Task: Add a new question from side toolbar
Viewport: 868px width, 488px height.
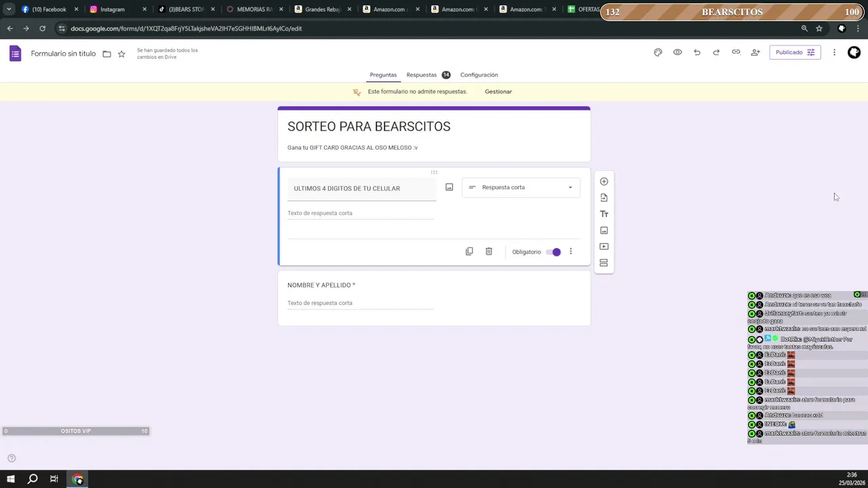Action: [x=604, y=181]
